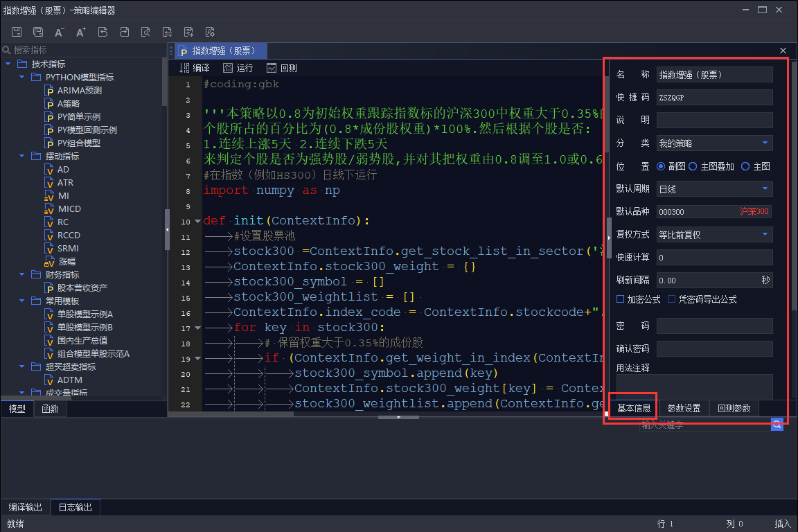Click the 编译 compile button
Image resolution: width=798 pixels, height=532 pixels.
point(195,68)
